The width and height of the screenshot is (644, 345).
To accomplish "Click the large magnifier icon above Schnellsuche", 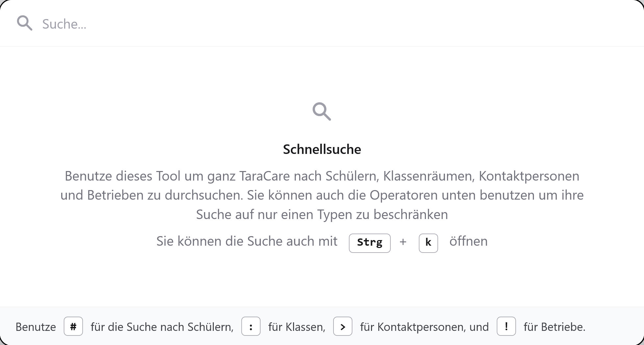I will (322, 111).
